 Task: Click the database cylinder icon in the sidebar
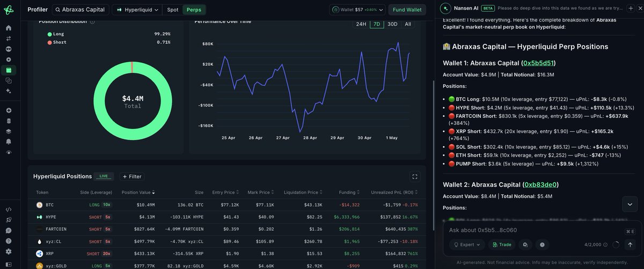[x=9, y=121]
